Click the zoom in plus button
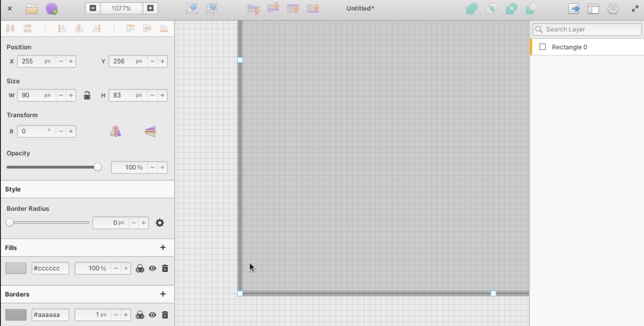This screenshot has height=326, width=644. 150,8
